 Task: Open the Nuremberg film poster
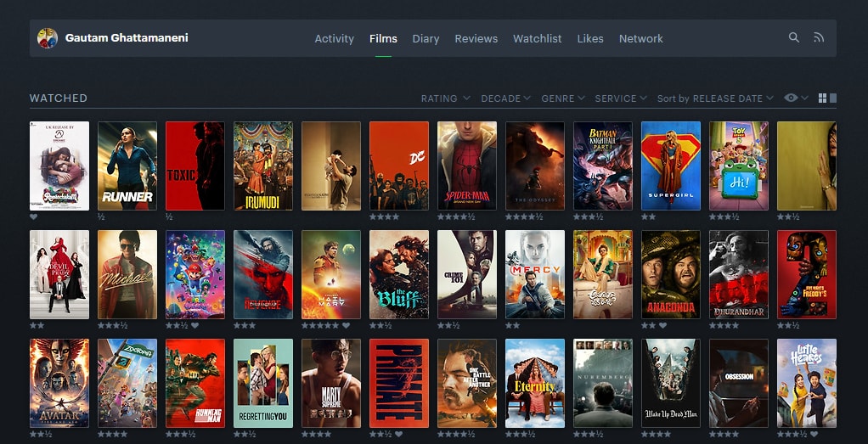tap(603, 383)
